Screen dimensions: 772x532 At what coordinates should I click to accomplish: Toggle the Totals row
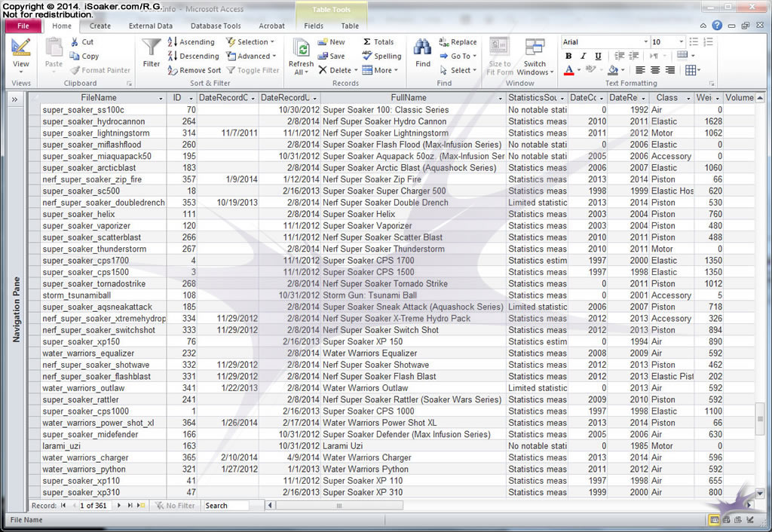[x=378, y=42]
